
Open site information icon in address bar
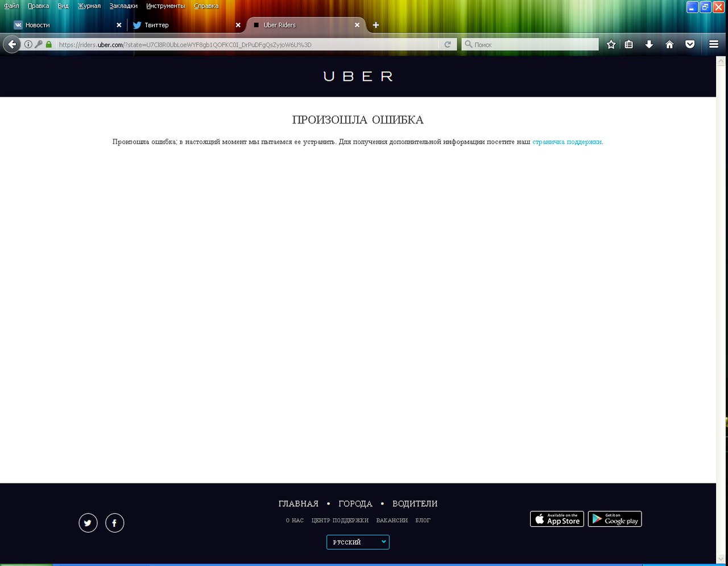[28, 44]
